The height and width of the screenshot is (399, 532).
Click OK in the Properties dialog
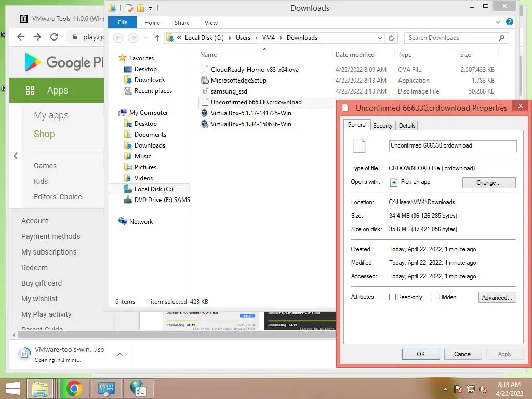(x=421, y=354)
